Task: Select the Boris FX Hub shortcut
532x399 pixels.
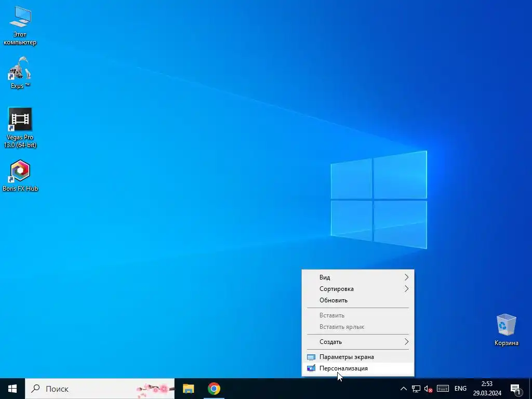Action: 20,176
